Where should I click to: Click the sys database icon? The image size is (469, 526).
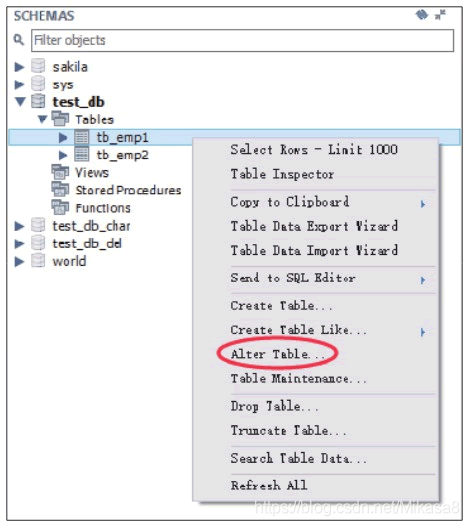tap(38, 84)
